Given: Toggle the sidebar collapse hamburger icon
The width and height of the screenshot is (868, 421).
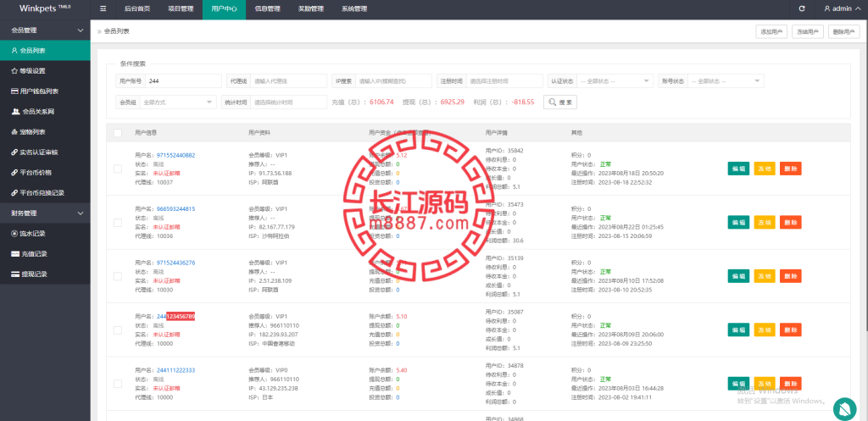Looking at the screenshot, I should pyautogui.click(x=103, y=8).
